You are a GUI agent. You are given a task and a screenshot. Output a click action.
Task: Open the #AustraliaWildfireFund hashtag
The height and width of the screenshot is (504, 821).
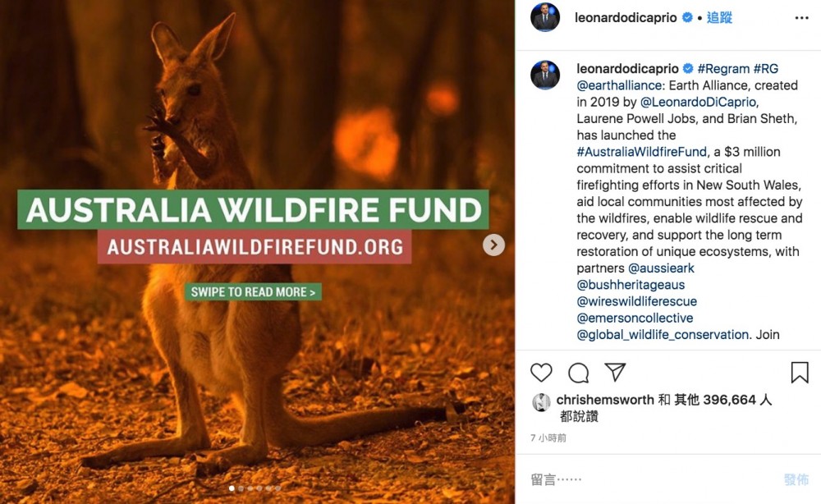(641, 152)
